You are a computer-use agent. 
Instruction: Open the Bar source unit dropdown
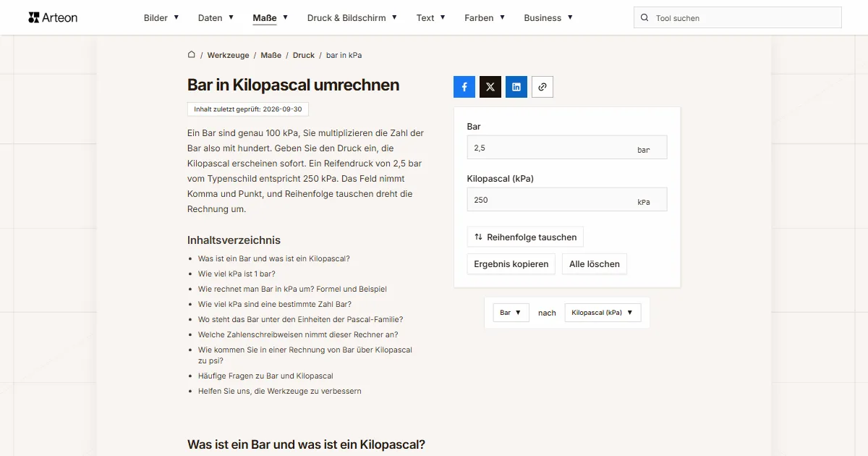[x=511, y=313]
